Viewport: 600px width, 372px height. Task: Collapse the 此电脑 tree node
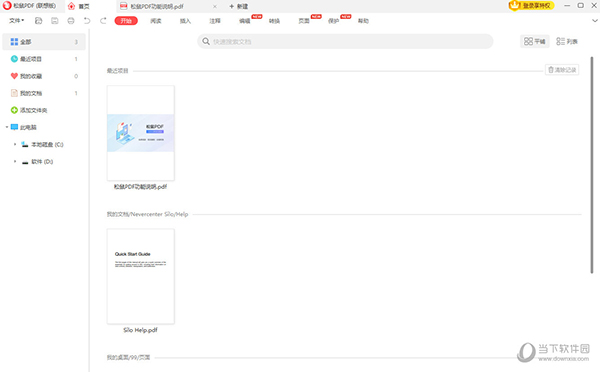coord(7,127)
